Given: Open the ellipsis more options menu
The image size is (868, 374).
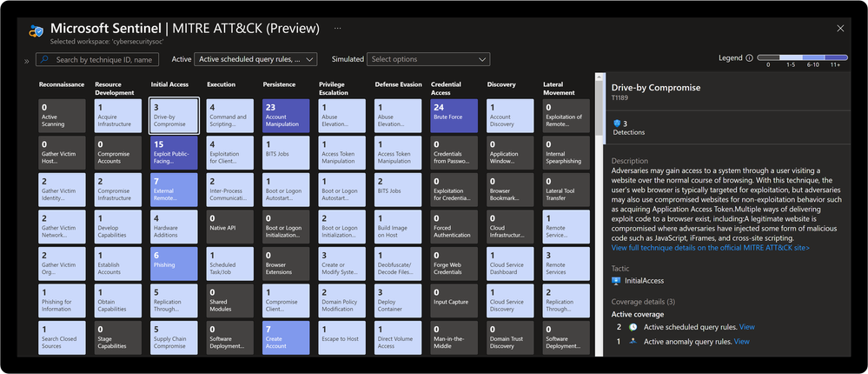Looking at the screenshot, I should click(x=338, y=28).
